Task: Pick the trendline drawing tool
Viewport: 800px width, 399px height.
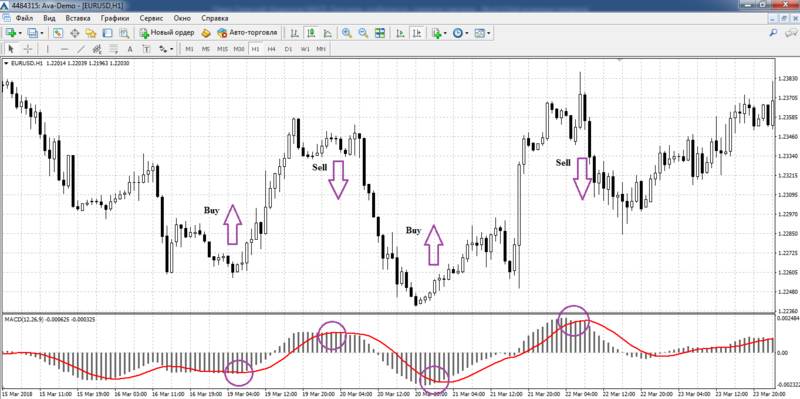Action: [81, 49]
